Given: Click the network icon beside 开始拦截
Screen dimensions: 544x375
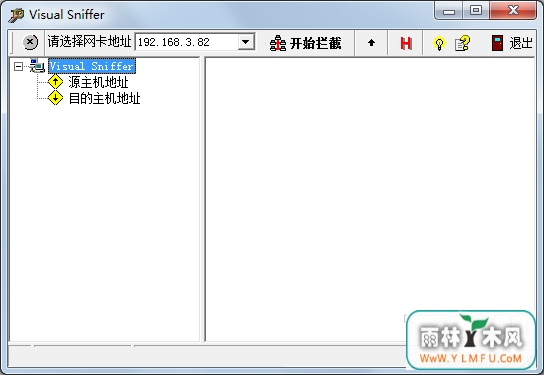Looking at the screenshot, I should point(278,43).
